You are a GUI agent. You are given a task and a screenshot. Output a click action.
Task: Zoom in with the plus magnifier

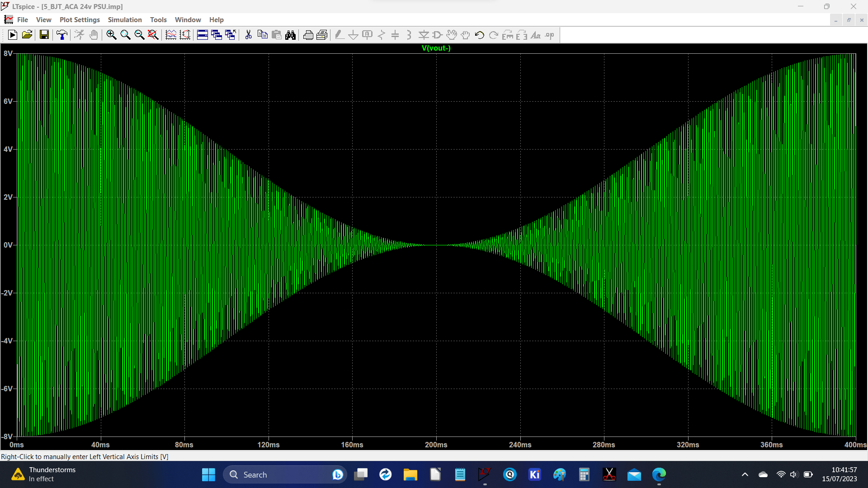tap(111, 35)
